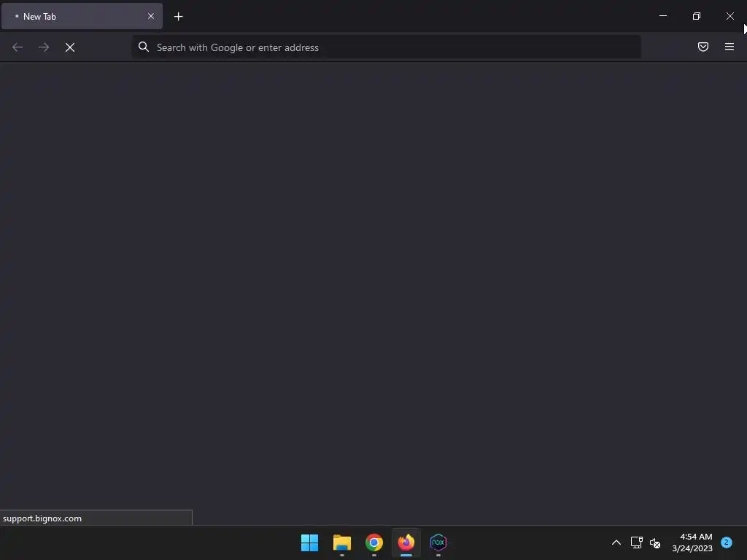Restore down the Firefox window
Viewport: 747px width, 560px height.
click(697, 16)
